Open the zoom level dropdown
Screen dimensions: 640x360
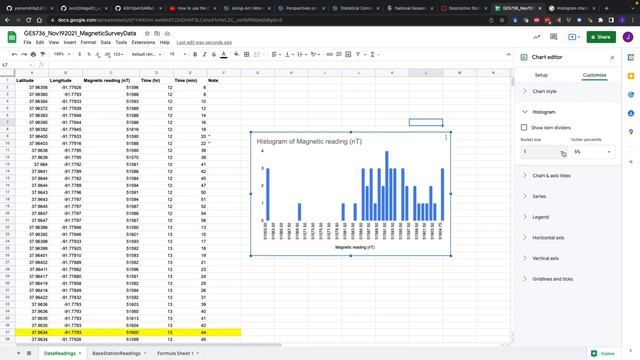coord(62,54)
